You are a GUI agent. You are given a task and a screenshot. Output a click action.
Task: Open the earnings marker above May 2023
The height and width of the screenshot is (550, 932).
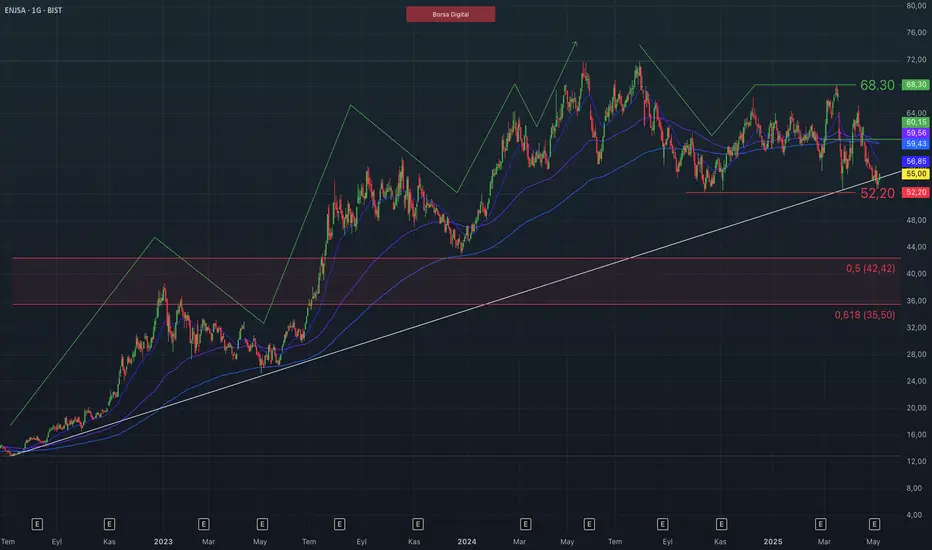pos(262,524)
